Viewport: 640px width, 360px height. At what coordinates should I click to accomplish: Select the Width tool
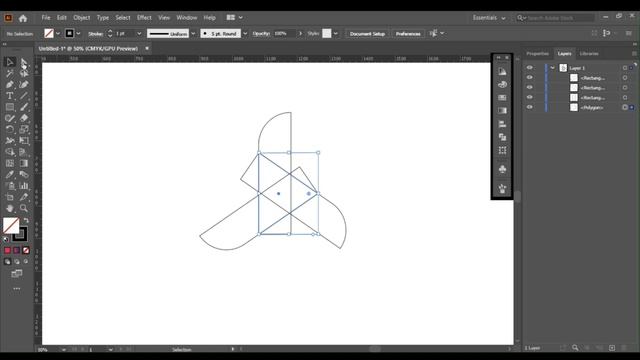click(x=10, y=141)
